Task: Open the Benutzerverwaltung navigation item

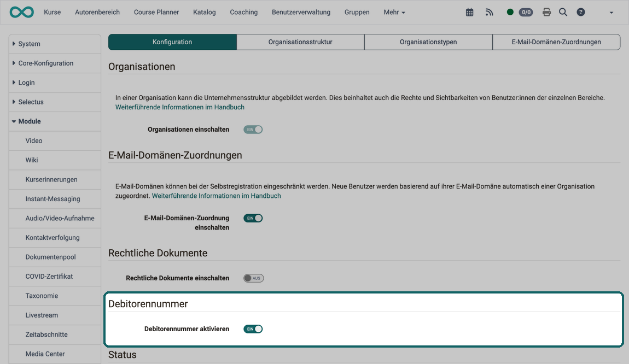Action: (x=301, y=13)
